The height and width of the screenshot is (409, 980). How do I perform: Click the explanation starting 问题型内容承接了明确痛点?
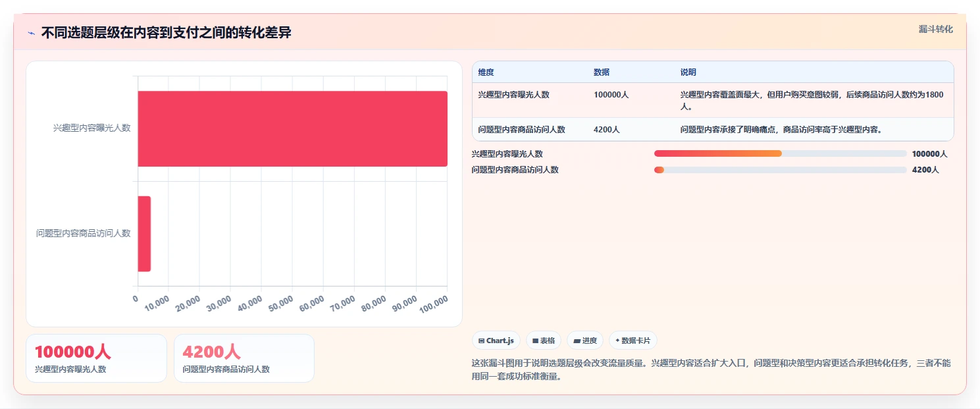coord(781,130)
